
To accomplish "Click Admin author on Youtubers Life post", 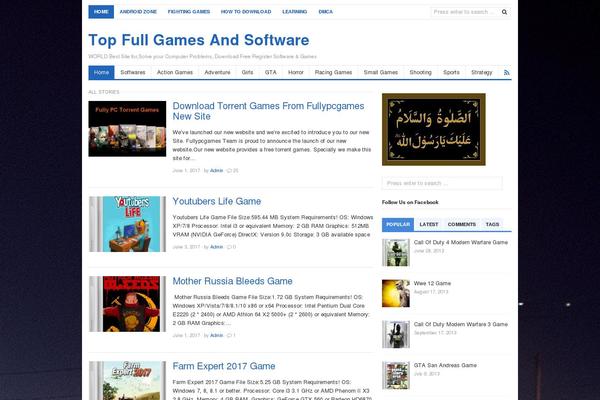I will (217, 247).
